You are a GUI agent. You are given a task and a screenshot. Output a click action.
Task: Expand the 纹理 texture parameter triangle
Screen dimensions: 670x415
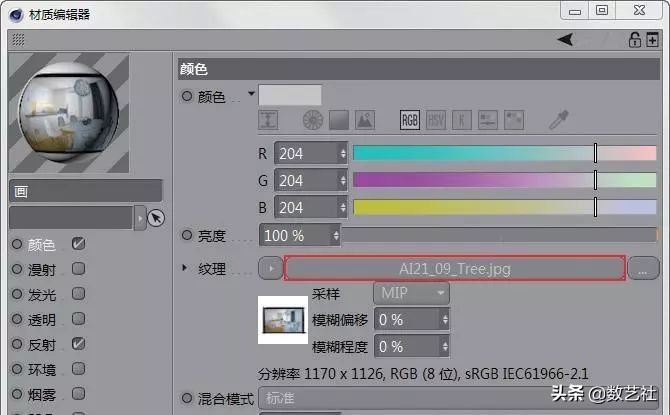point(185,268)
